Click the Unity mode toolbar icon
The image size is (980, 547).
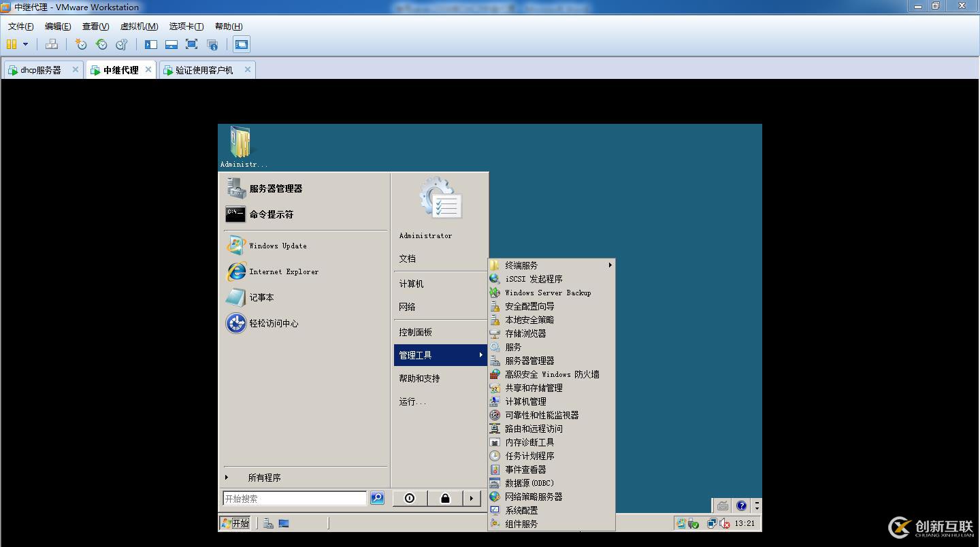tap(212, 44)
